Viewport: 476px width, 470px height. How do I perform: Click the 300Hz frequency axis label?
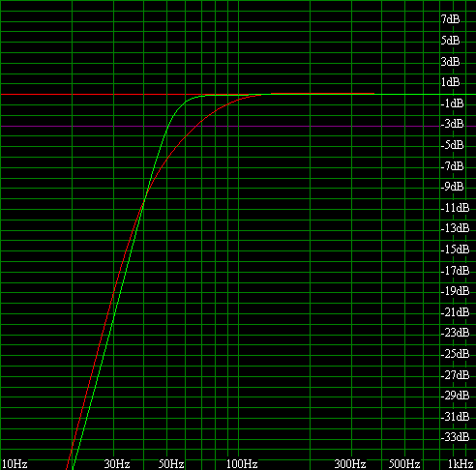[350, 464]
